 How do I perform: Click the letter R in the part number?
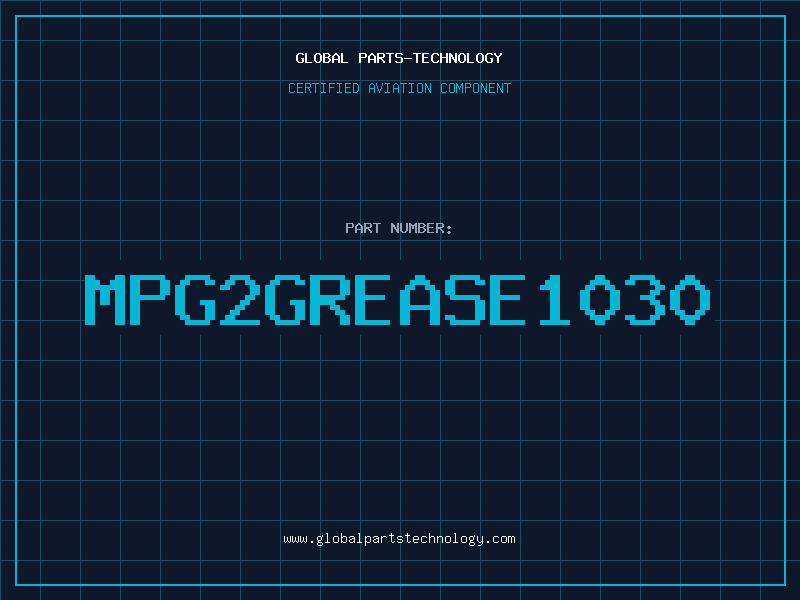click(x=331, y=299)
